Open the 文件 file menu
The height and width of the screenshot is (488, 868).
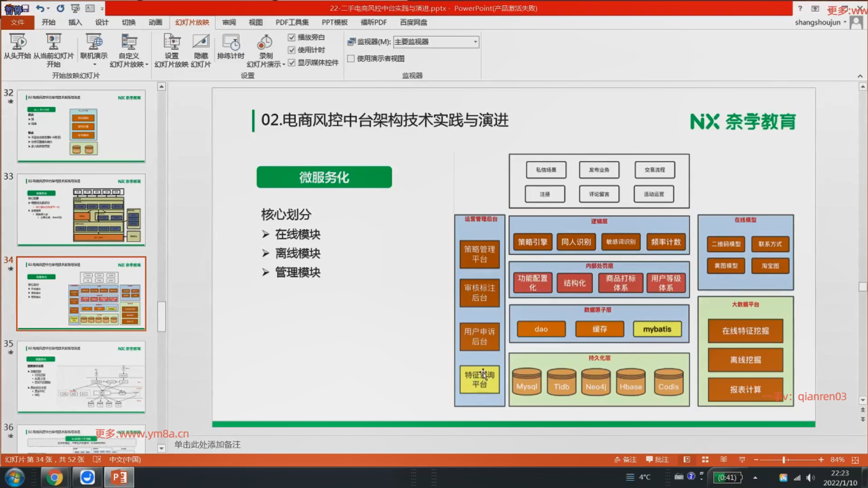[17, 22]
